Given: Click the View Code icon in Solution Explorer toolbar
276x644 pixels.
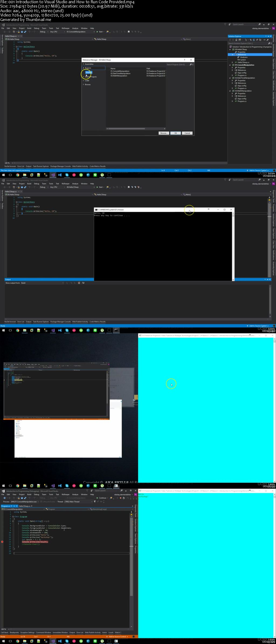Looking at the screenshot, I should coord(264,40).
